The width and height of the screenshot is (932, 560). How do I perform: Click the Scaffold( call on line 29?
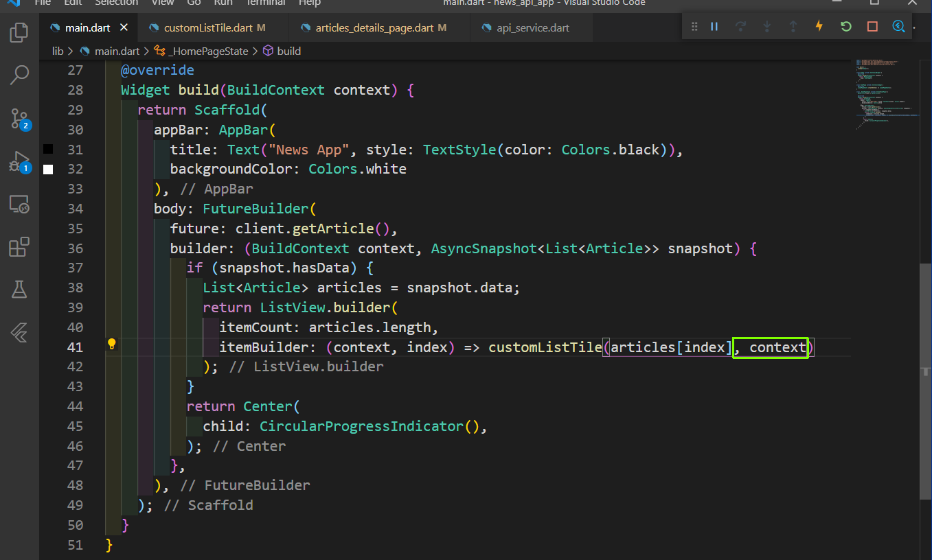(x=231, y=110)
